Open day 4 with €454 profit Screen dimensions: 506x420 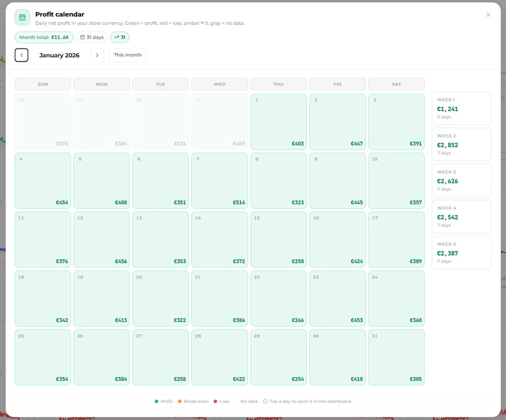coord(43,181)
